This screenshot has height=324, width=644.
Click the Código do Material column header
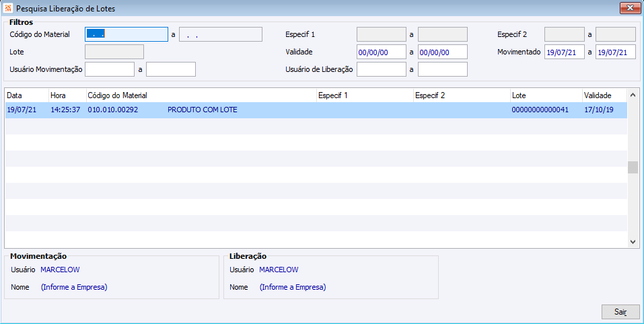point(201,95)
